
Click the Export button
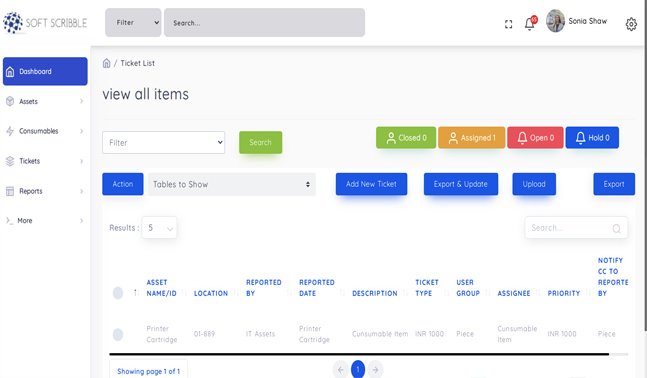point(614,184)
